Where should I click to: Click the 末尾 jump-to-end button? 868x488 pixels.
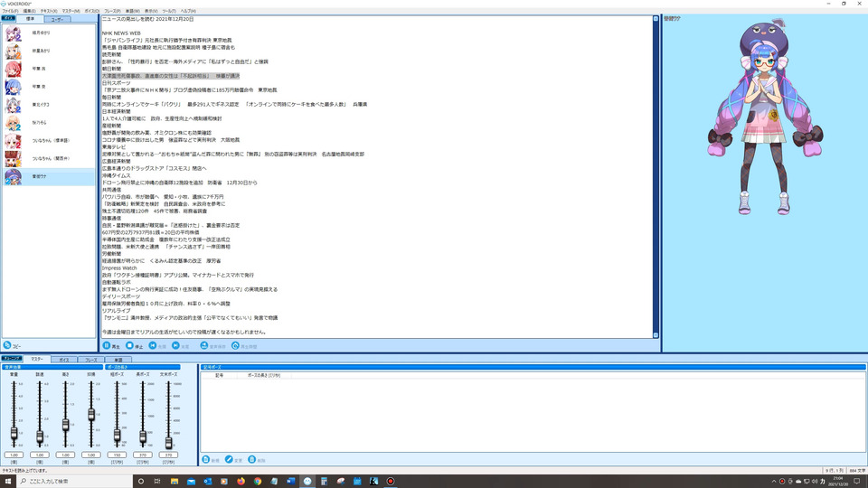pyautogui.click(x=181, y=346)
